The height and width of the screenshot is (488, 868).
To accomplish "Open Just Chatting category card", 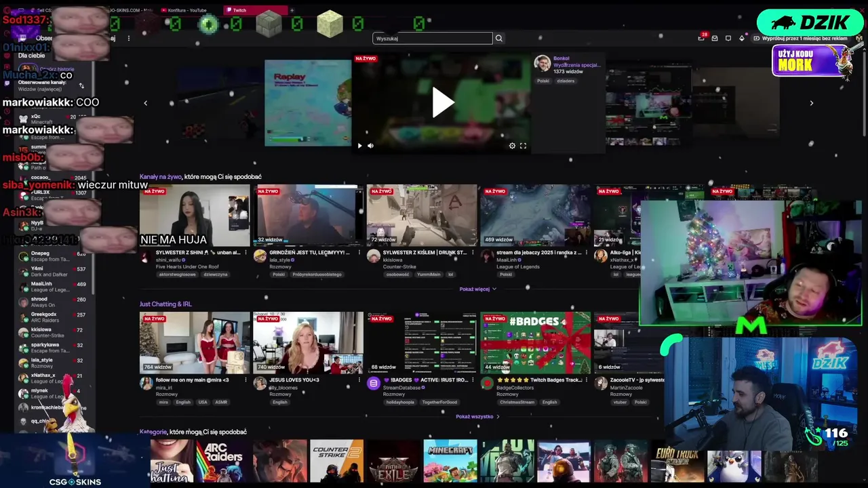I will [x=171, y=461].
